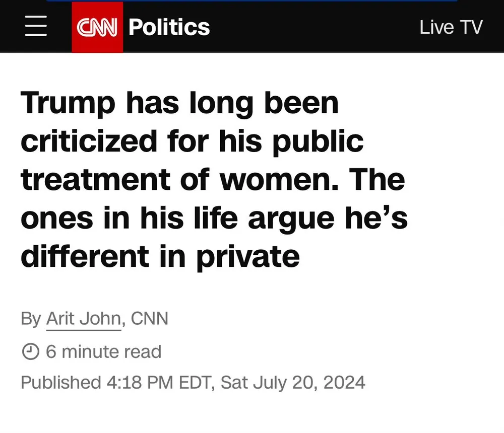The image size is (504, 433).
Task: Click the word "By" in the byline
Action: pyautogui.click(x=30, y=319)
